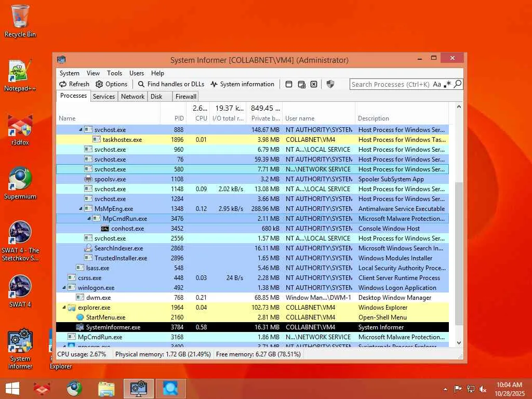Switch to the Network tab

point(132,96)
